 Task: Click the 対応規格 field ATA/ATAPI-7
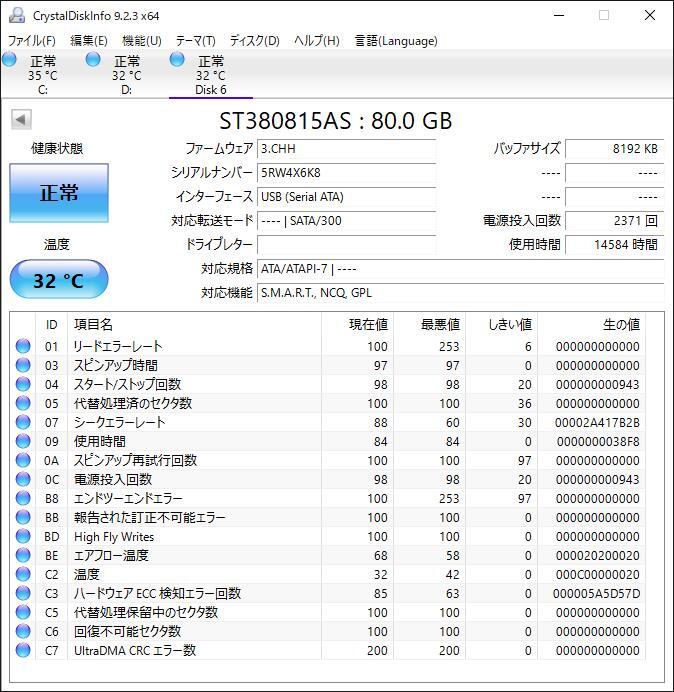(460, 268)
